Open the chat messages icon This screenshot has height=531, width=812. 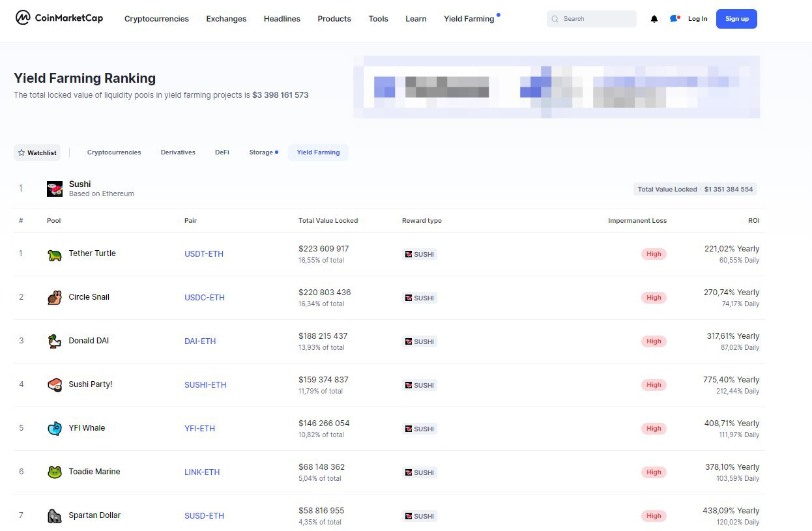[674, 19]
